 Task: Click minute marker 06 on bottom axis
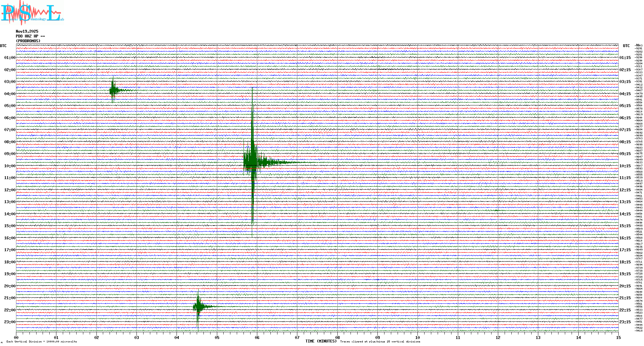pos(257,337)
